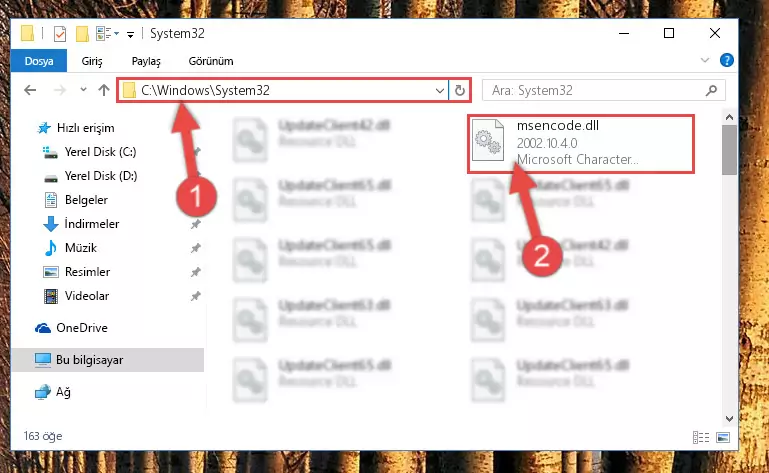Go up one folder level
769x473 pixels.
pyautogui.click(x=103, y=90)
